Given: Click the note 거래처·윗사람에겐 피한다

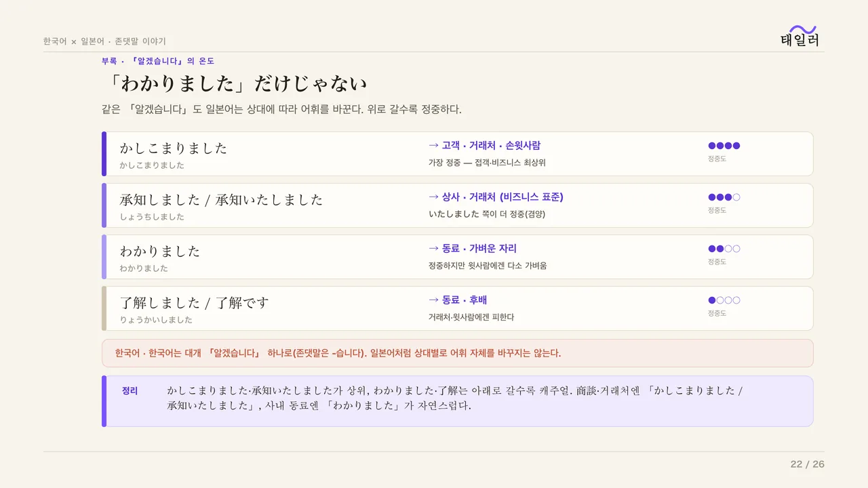Looking at the screenshot, I should [x=471, y=317].
